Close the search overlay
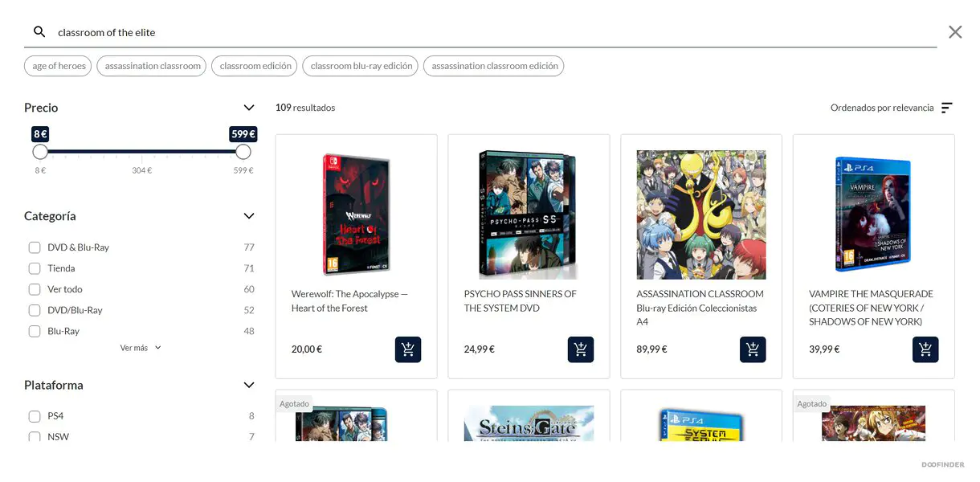This screenshot has height=482, width=980. (x=955, y=32)
